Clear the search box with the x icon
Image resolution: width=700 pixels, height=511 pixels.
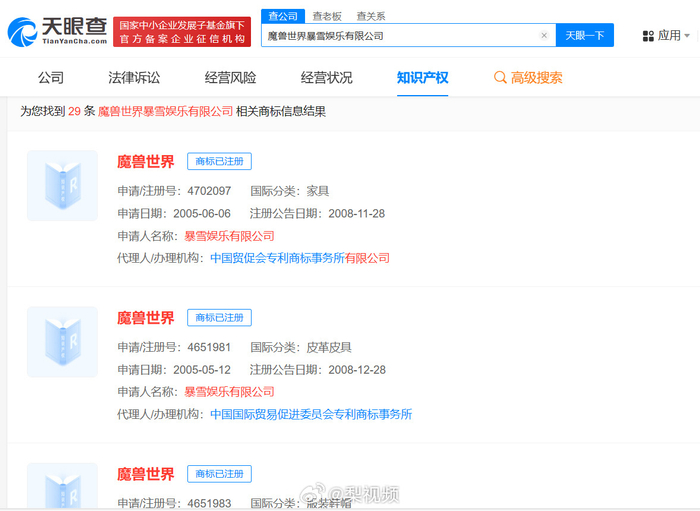pos(544,35)
